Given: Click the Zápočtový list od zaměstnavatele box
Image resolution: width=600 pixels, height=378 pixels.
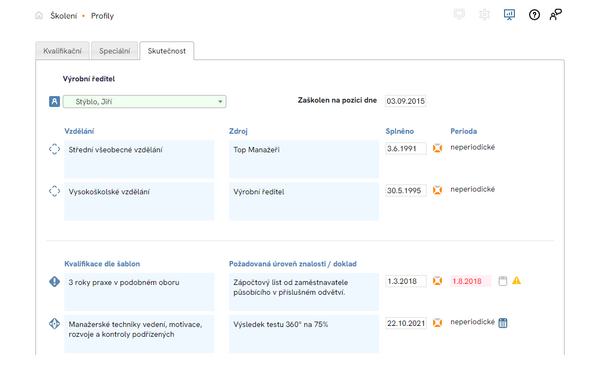Looking at the screenshot, I should tap(304, 292).
